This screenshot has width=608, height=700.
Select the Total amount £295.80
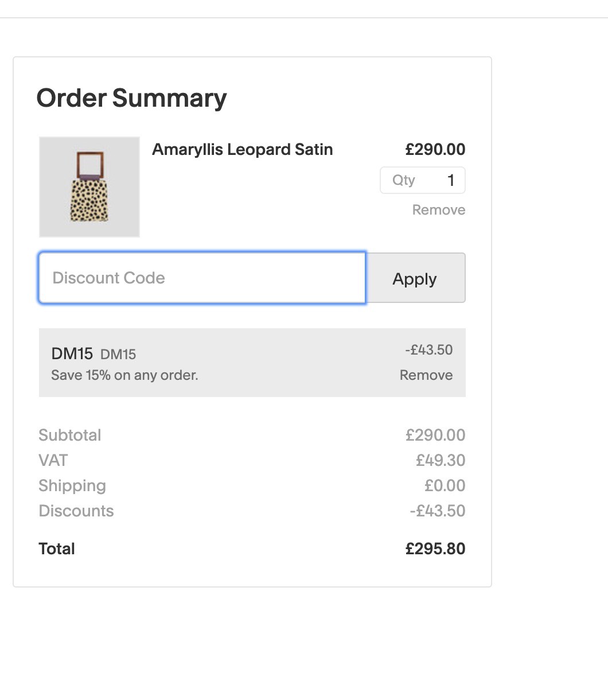pyautogui.click(x=435, y=549)
